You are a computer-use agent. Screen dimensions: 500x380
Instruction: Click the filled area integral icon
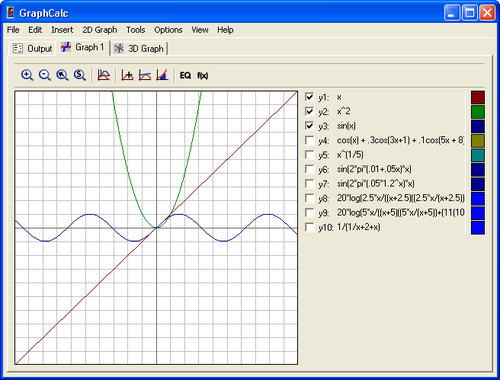(162, 75)
